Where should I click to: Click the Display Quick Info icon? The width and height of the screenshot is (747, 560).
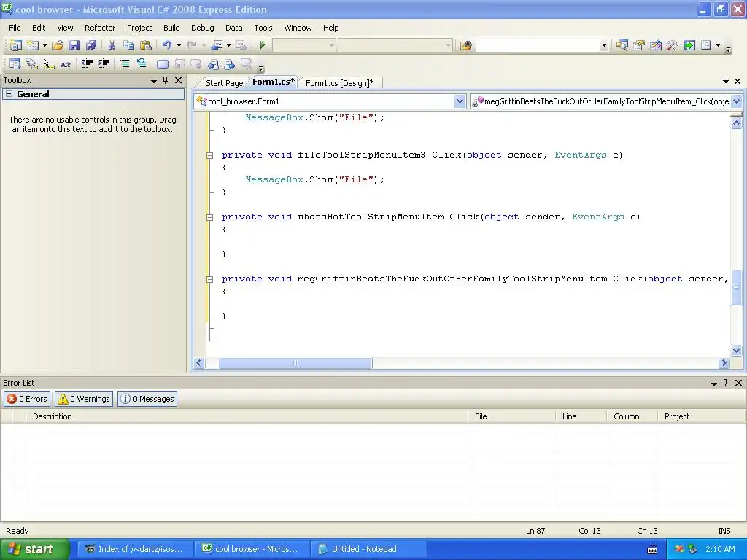point(49,64)
